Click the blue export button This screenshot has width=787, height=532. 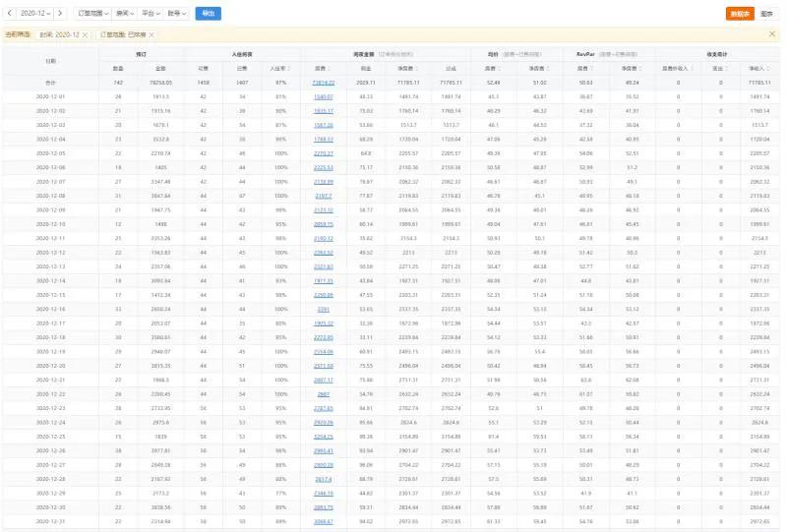[x=208, y=14]
